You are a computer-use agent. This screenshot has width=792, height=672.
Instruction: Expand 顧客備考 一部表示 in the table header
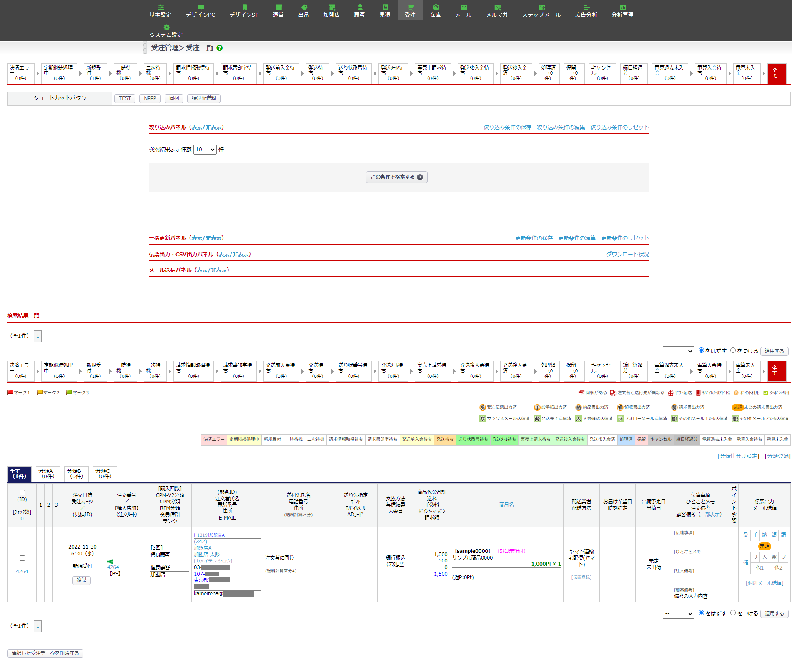710,515
